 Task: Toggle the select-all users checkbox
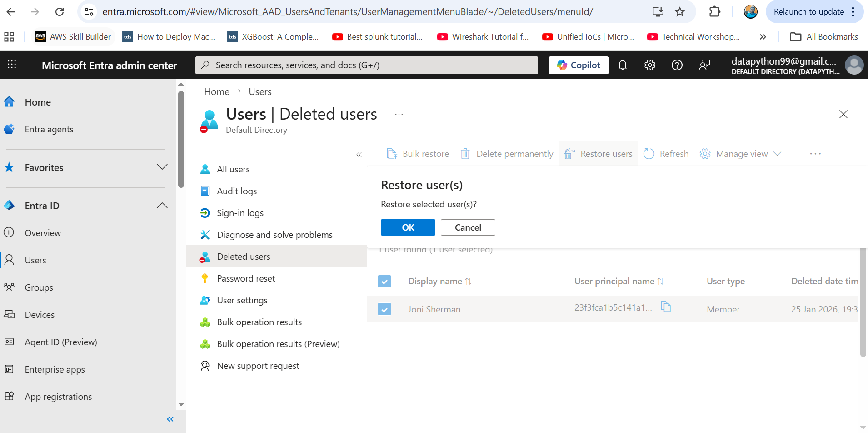tap(384, 282)
